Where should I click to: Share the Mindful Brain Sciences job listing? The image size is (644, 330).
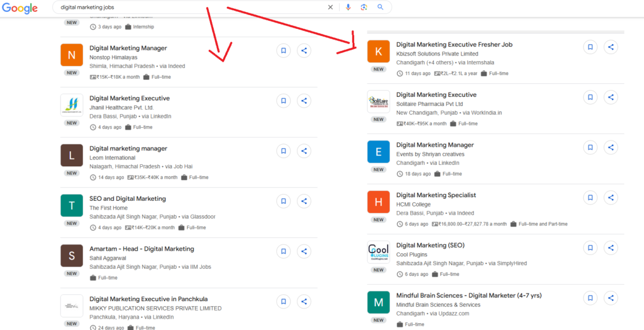coord(611,298)
